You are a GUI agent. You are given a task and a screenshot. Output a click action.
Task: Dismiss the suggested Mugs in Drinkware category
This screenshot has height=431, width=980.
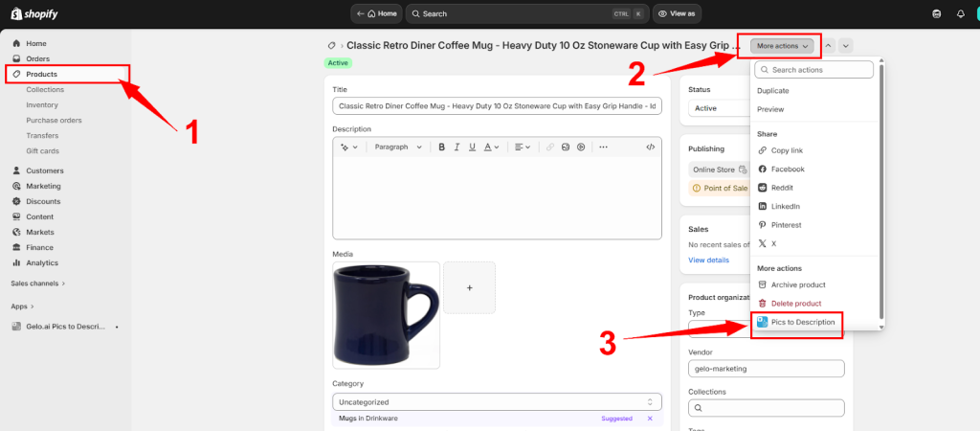(650, 419)
